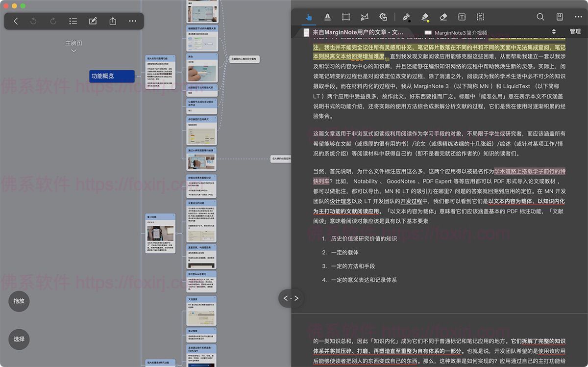Viewport: 588px width, 367px height.
Task: Select the pen drawing tool
Action: pyautogui.click(x=406, y=17)
